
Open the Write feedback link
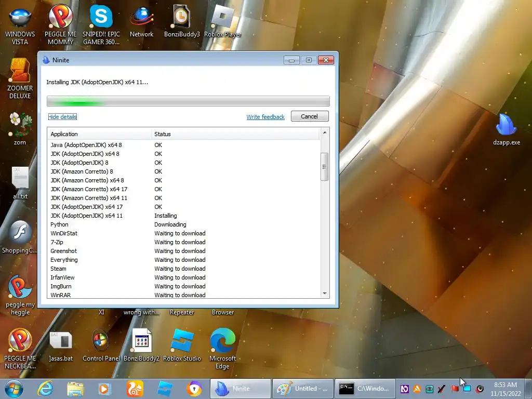click(265, 117)
